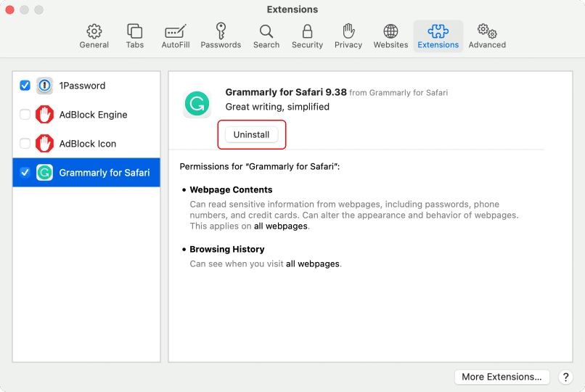Click the 1Password extension icon
This screenshot has width=585, height=392.
pyautogui.click(x=44, y=86)
